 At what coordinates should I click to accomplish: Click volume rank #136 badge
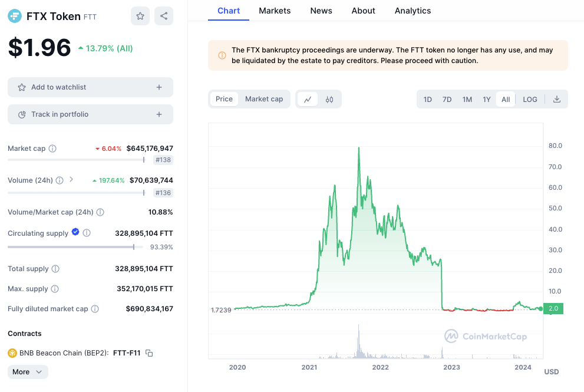click(163, 193)
